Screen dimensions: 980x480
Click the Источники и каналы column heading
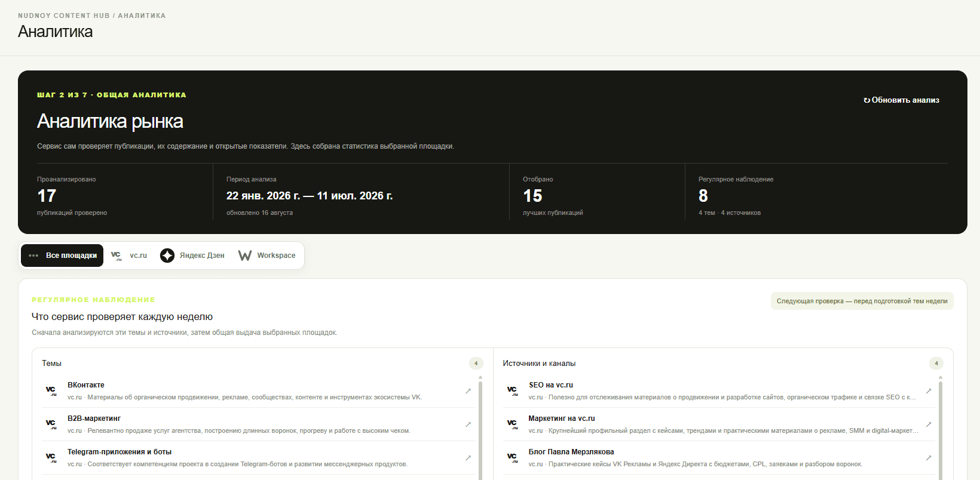(x=539, y=363)
